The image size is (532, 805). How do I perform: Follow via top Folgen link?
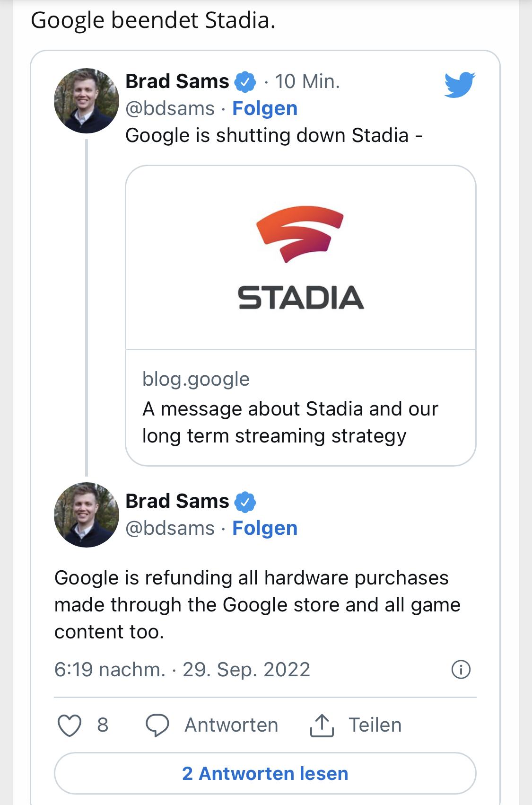pyautogui.click(x=265, y=108)
